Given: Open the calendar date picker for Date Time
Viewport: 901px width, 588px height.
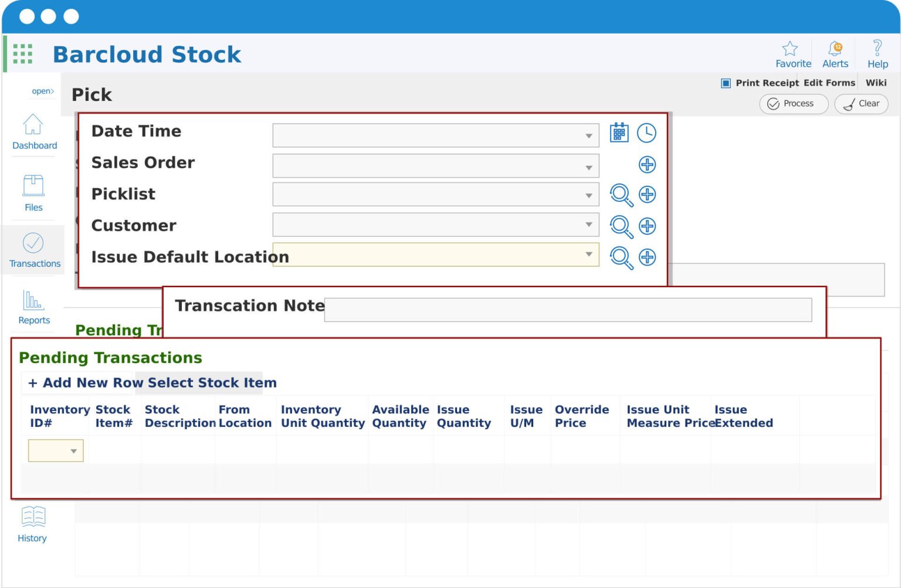Looking at the screenshot, I should point(619,133).
